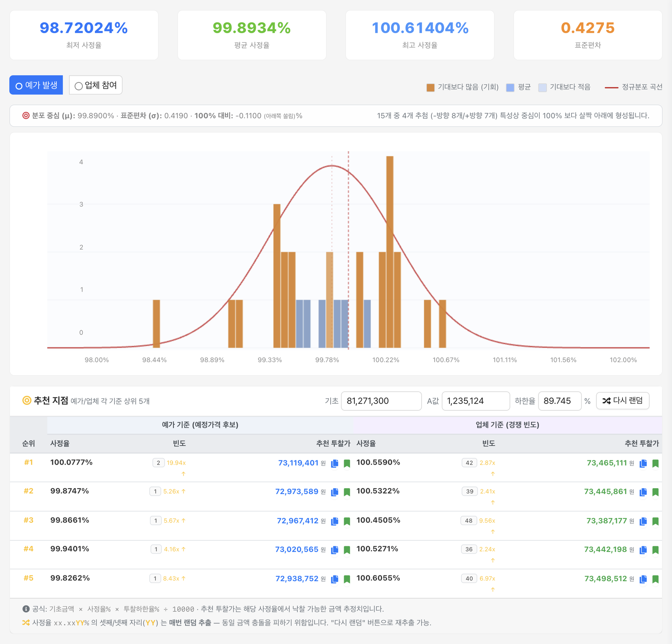The image size is (672, 644).
Task: Copy the 73,465,111 green bid amount
Action: coord(643,463)
